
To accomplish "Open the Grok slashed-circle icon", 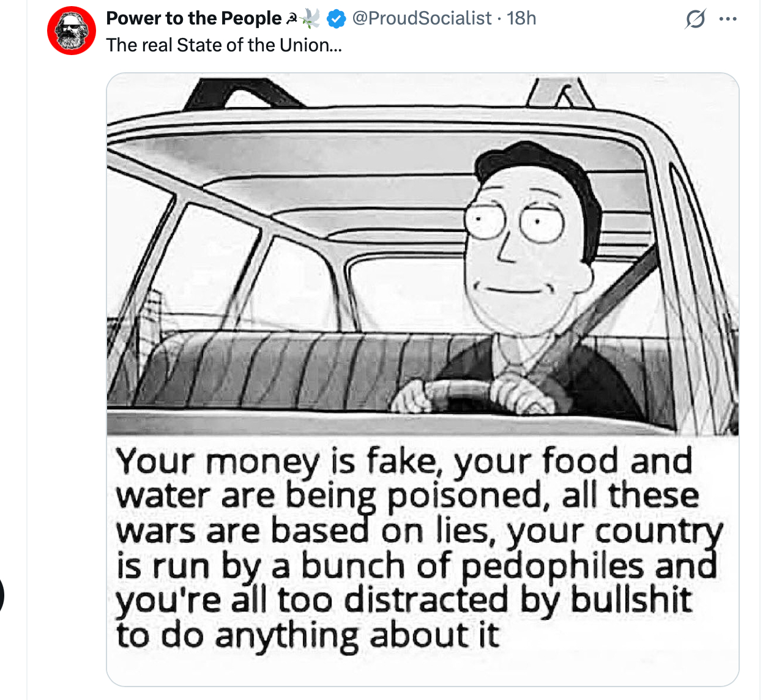I will coord(695,19).
